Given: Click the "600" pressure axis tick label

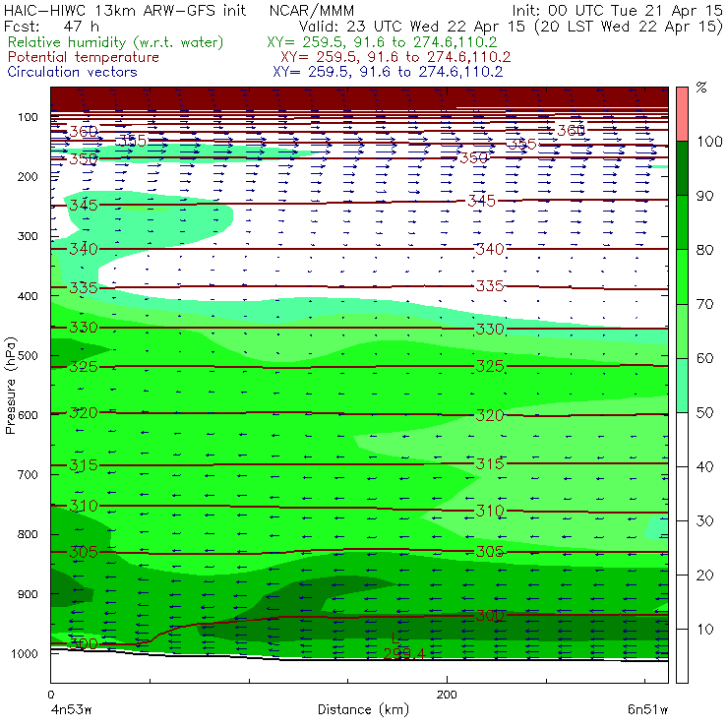Looking at the screenshot, I should pyautogui.click(x=28, y=414).
